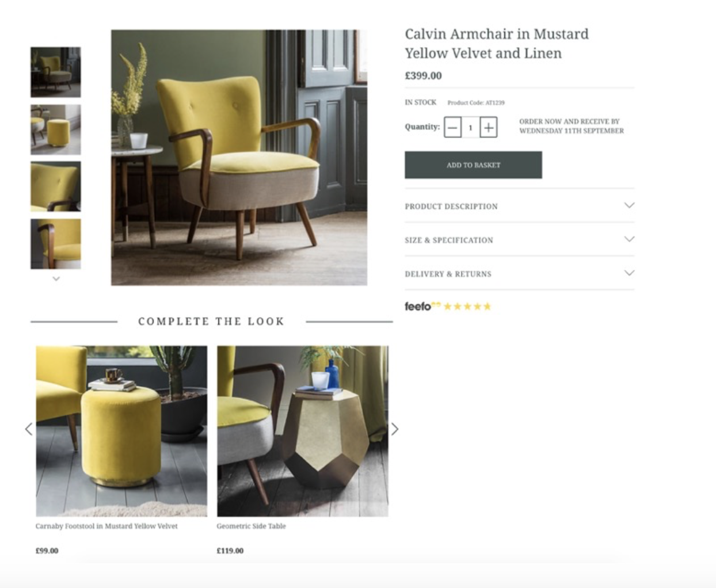Viewport: 716px width, 588px height.
Task: Show more thumbnails with down chevron
Action: click(56, 278)
